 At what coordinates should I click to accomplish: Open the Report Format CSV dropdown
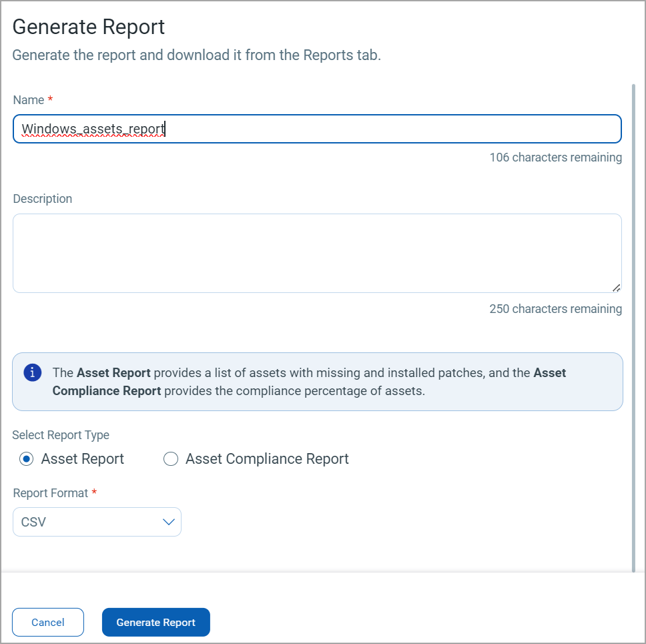pyautogui.click(x=97, y=522)
